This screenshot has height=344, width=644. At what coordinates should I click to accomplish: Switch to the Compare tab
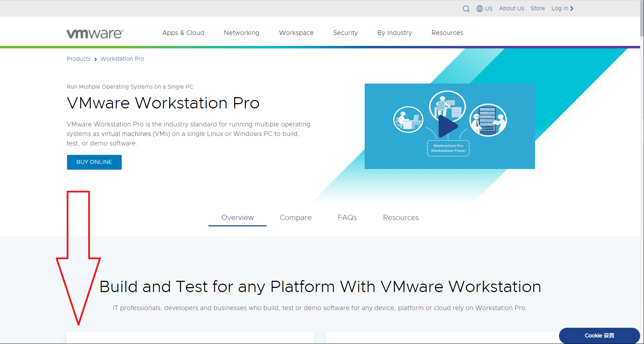click(296, 218)
